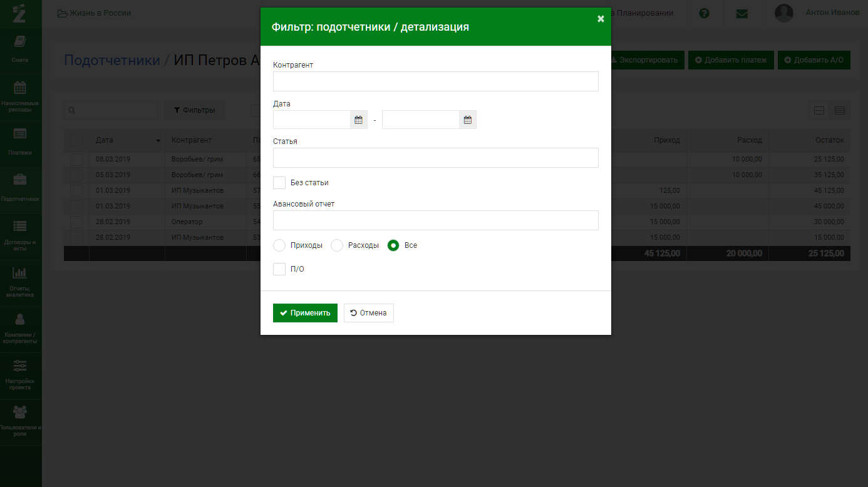Select the Приходы radio button
This screenshot has height=487, width=868.
tap(279, 245)
